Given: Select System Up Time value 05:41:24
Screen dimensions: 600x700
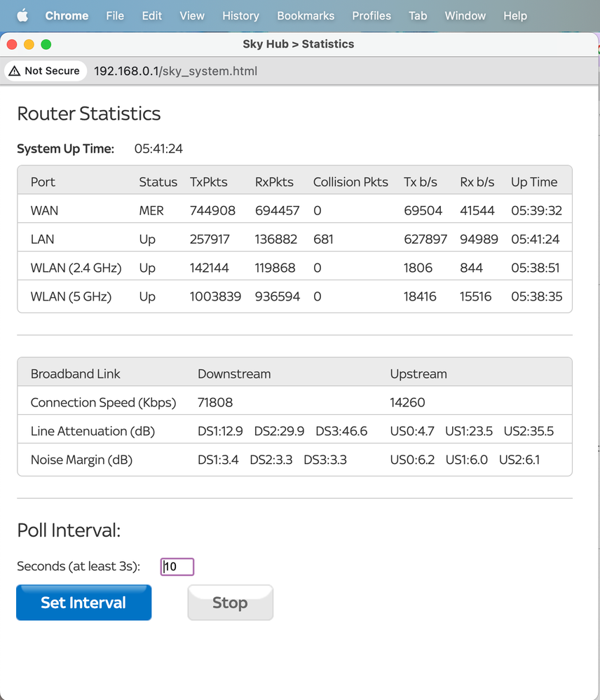Looking at the screenshot, I should point(158,149).
